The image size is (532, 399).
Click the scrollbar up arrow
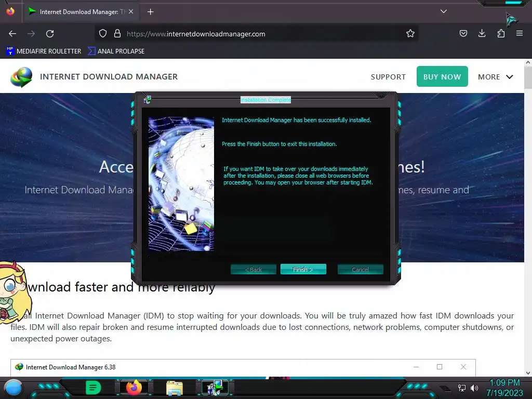528,62
